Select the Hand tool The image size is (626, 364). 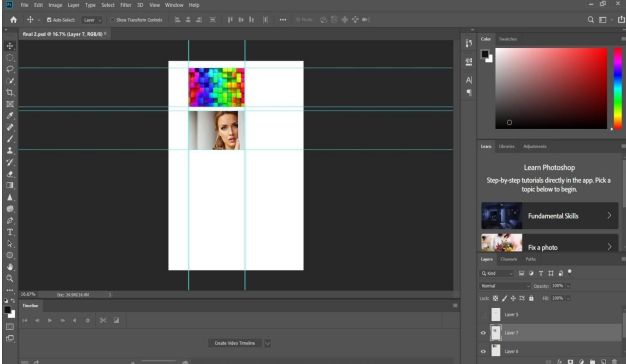10,267
